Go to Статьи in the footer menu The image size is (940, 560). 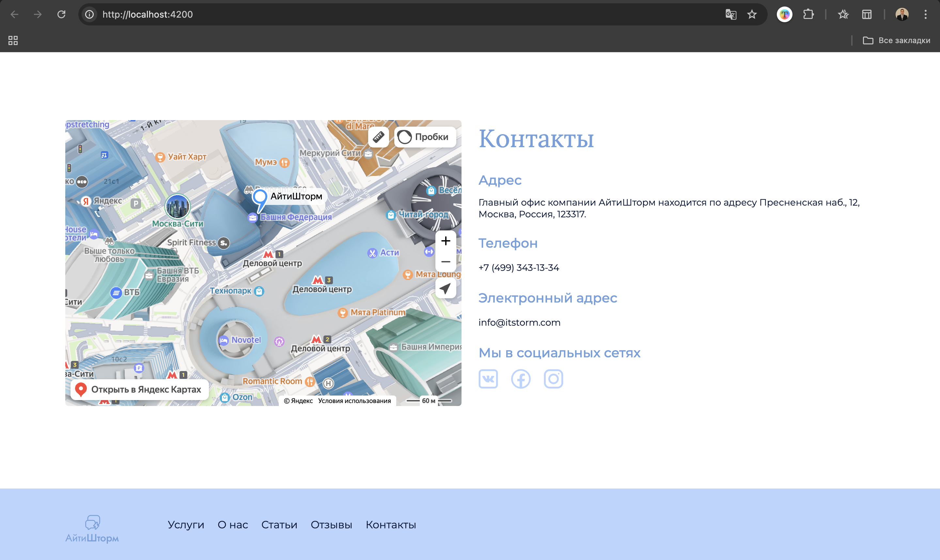point(279,524)
